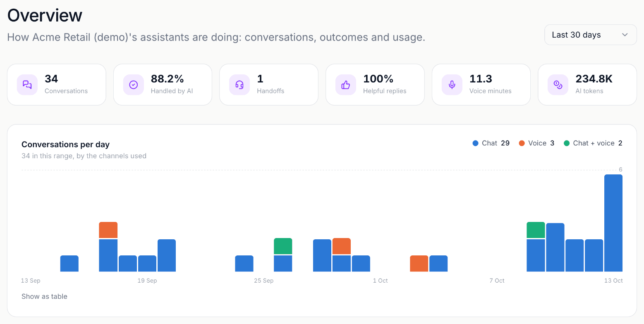Image resolution: width=644 pixels, height=324 pixels.
Task: Click the 234.8K AI tokens value
Action: point(594,79)
